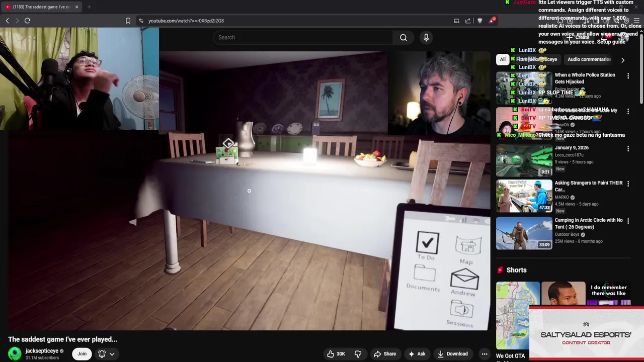The height and width of the screenshot is (362, 644).
Task: Show more filter chips with right chevron
Action: tap(623, 60)
